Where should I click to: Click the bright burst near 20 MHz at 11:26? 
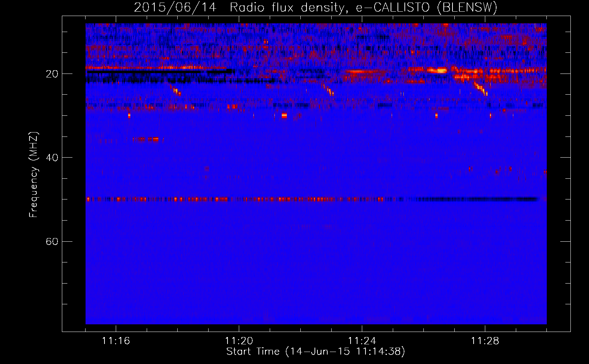pyautogui.click(x=436, y=70)
